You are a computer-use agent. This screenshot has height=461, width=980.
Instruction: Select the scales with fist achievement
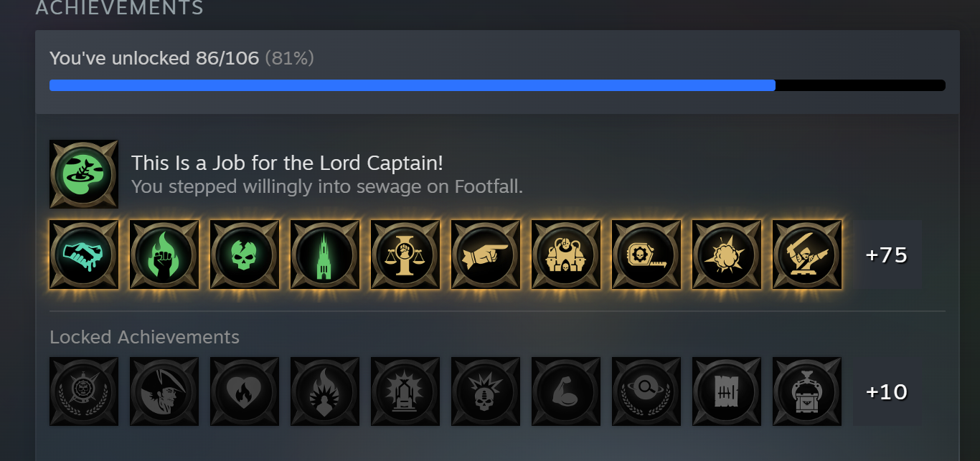[x=405, y=255]
